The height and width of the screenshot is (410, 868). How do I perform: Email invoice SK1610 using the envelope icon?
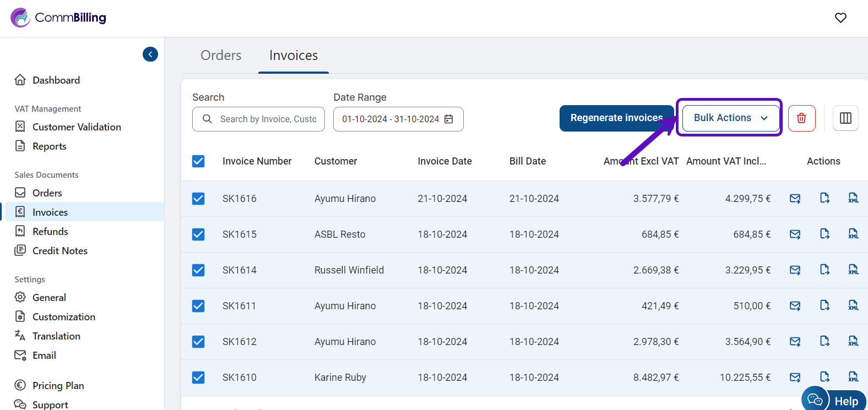(x=795, y=378)
